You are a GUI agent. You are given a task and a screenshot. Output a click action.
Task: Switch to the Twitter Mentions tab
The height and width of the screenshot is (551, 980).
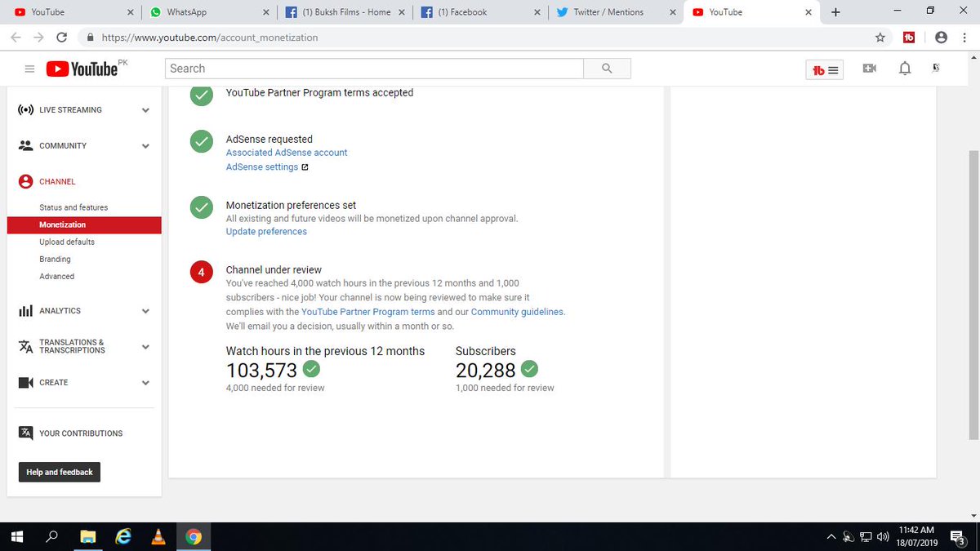pos(615,12)
